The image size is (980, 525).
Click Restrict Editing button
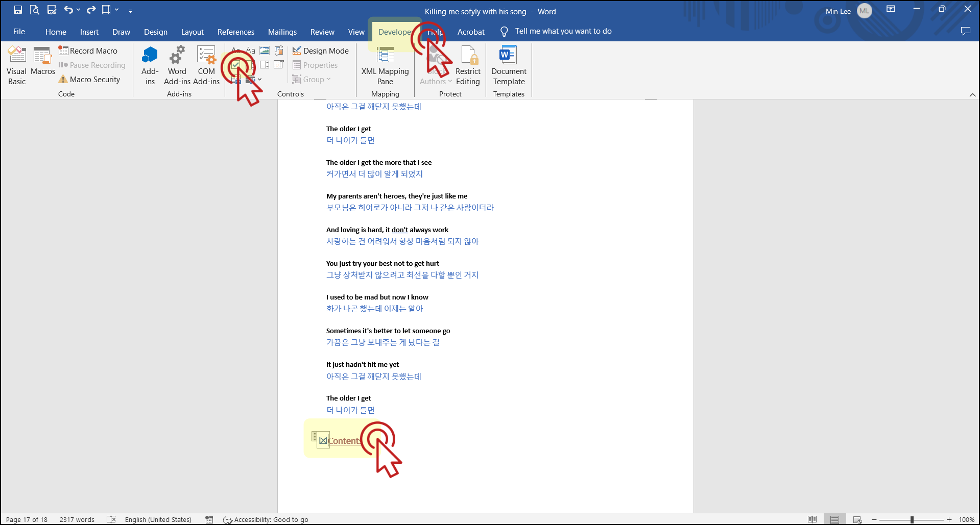(x=468, y=66)
